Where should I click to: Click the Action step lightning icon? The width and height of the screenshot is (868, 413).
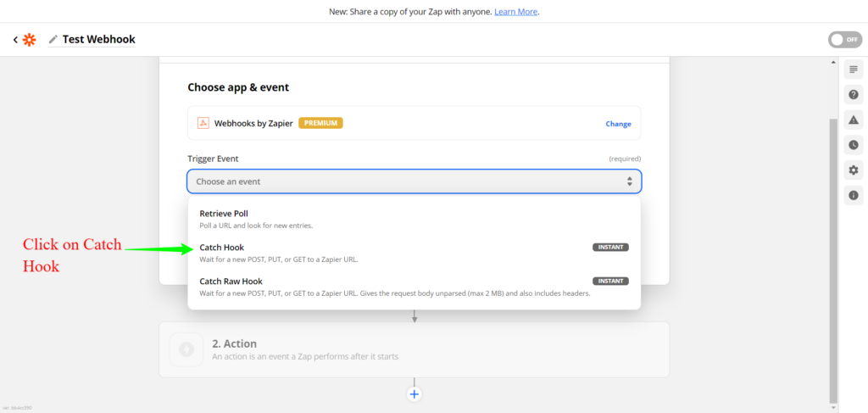click(x=186, y=349)
